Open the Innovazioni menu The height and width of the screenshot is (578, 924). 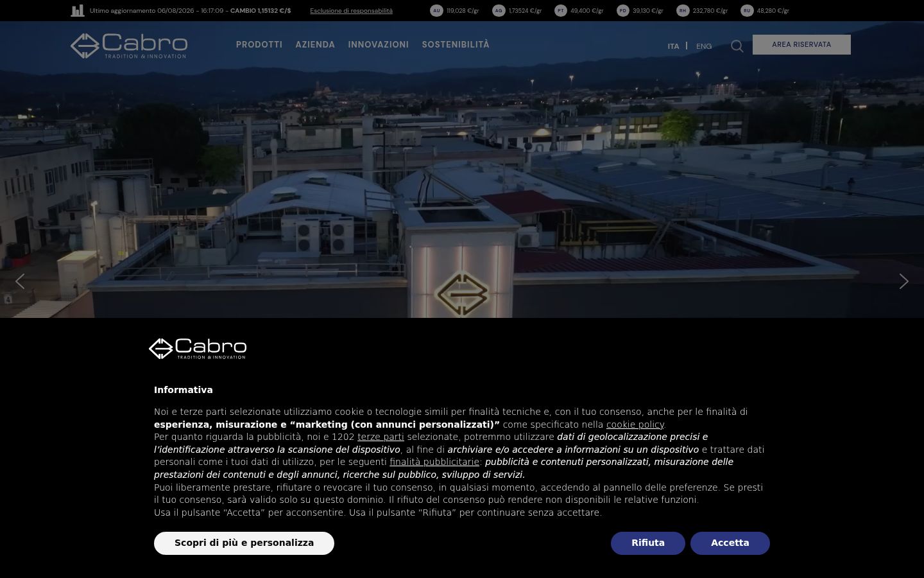[379, 45]
